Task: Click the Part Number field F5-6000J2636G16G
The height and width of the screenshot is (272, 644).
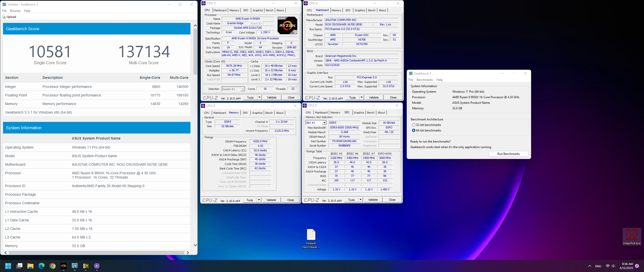Action: tap(344, 141)
